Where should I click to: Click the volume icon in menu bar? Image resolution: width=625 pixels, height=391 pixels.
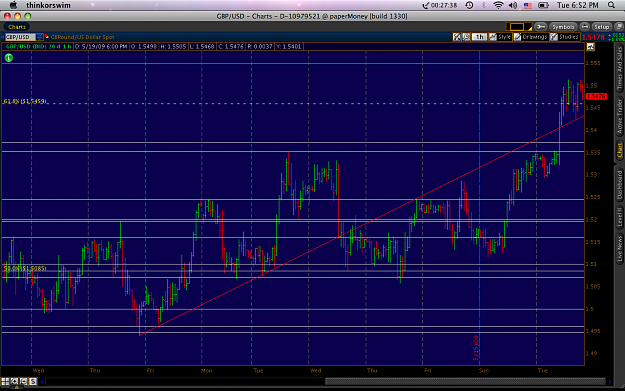(x=513, y=5)
